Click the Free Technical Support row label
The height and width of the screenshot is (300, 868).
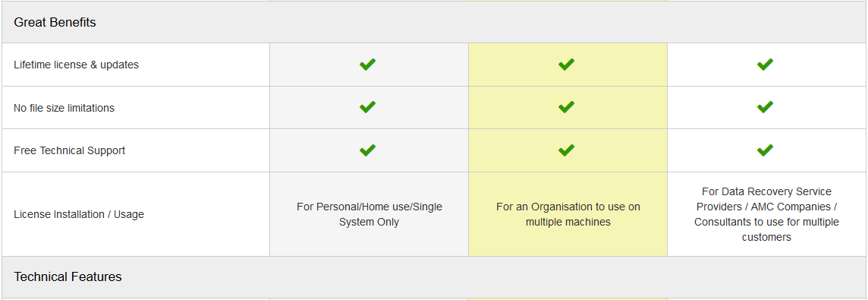[70, 150]
